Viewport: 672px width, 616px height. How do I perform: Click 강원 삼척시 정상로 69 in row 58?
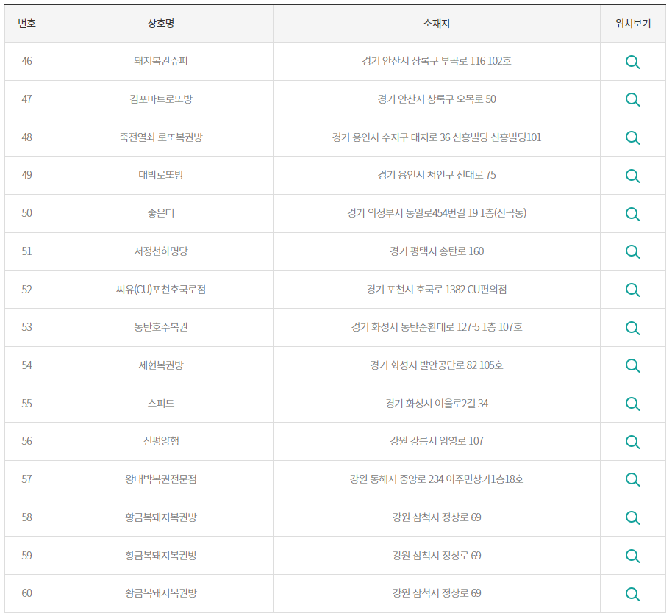click(436, 517)
